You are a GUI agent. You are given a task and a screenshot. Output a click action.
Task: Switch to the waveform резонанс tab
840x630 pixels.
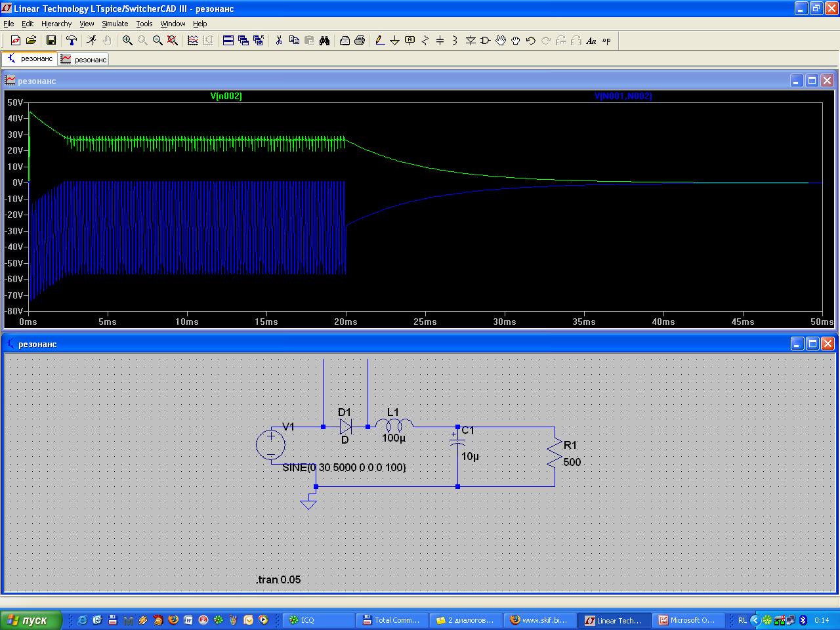[83, 60]
